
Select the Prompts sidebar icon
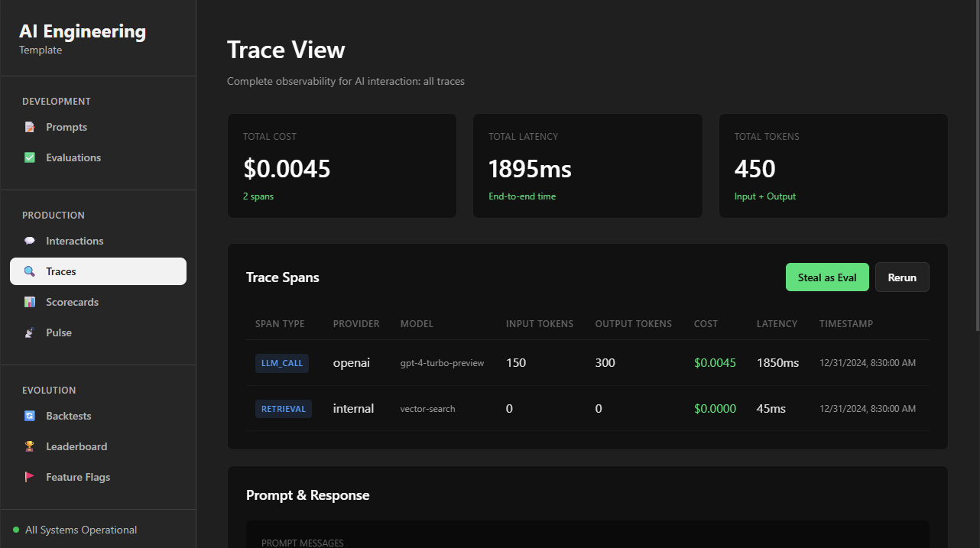pyautogui.click(x=29, y=126)
